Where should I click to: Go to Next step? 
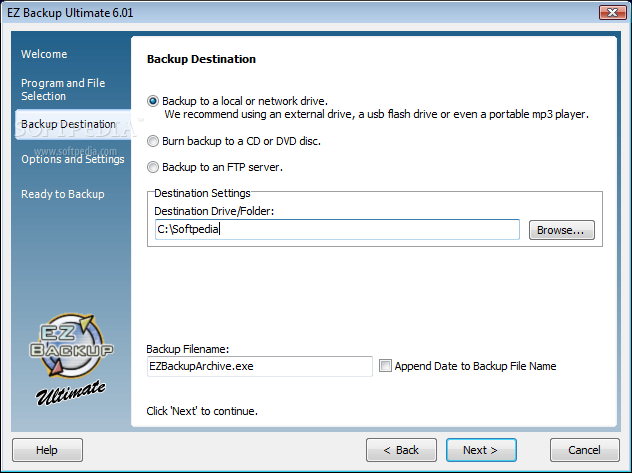(481, 450)
